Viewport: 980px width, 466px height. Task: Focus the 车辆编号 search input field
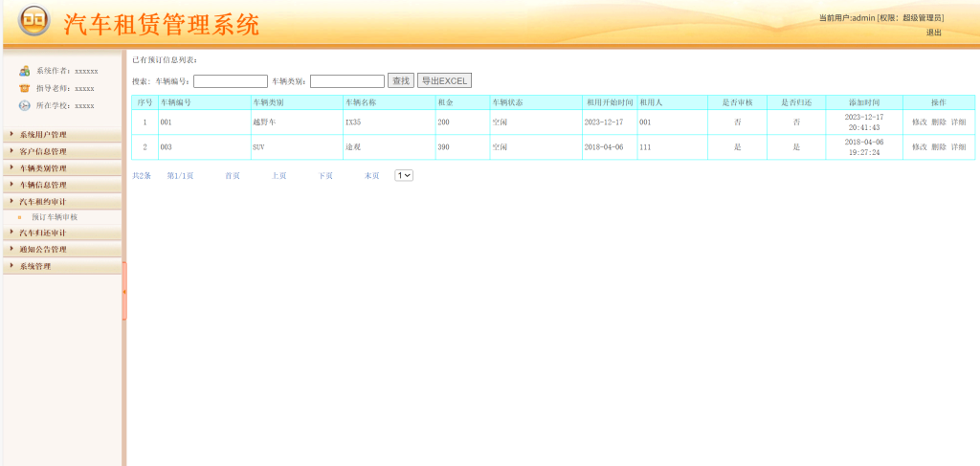pyautogui.click(x=231, y=81)
